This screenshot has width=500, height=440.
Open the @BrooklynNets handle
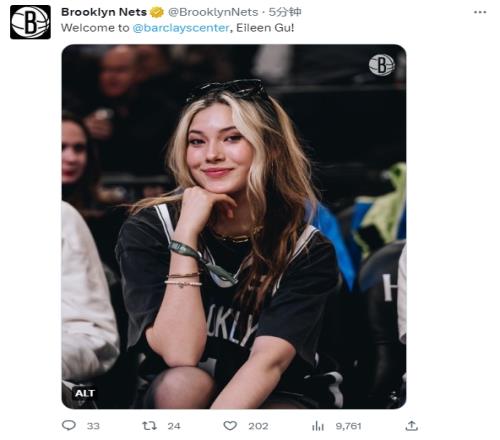coord(213,12)
